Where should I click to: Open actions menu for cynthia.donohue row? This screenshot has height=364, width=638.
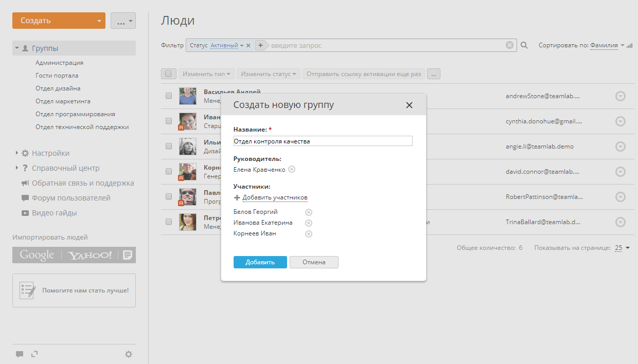[x=621, y=121]
